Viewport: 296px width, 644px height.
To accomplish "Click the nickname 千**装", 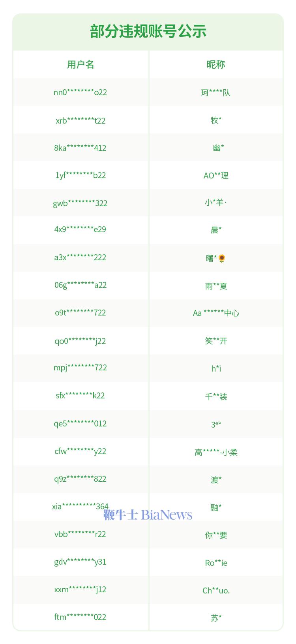I will (216, 396).
